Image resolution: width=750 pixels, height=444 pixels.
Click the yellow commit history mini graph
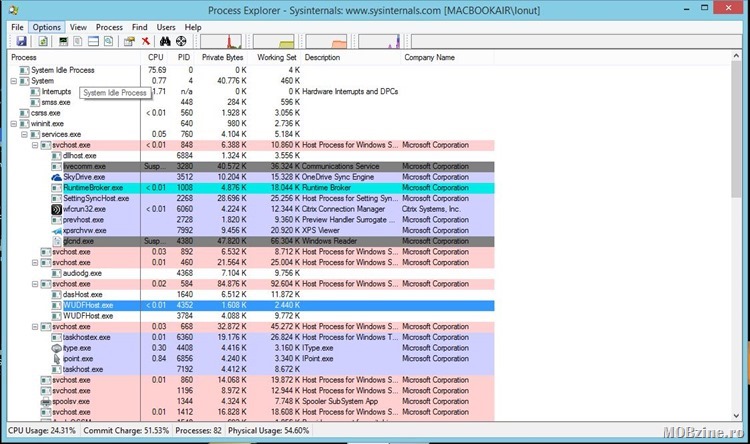point(274,41)
